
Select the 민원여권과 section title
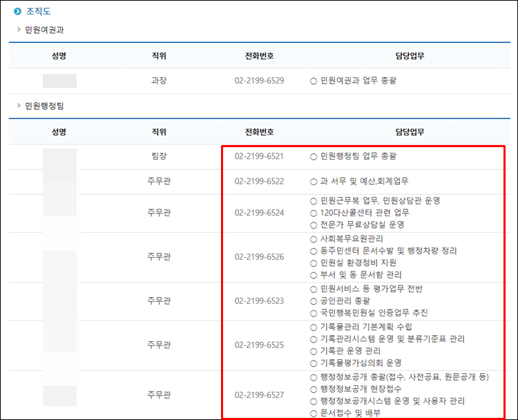[45, 30]
